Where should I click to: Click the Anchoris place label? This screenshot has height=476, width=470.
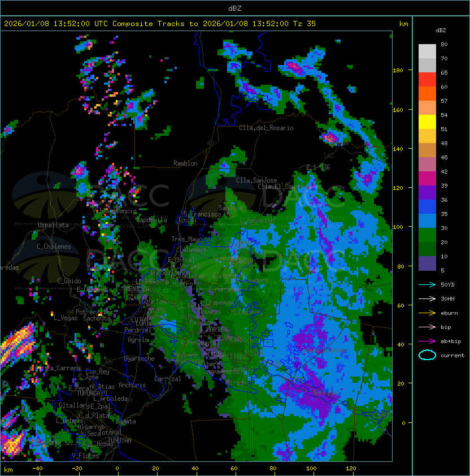point(132,385)
